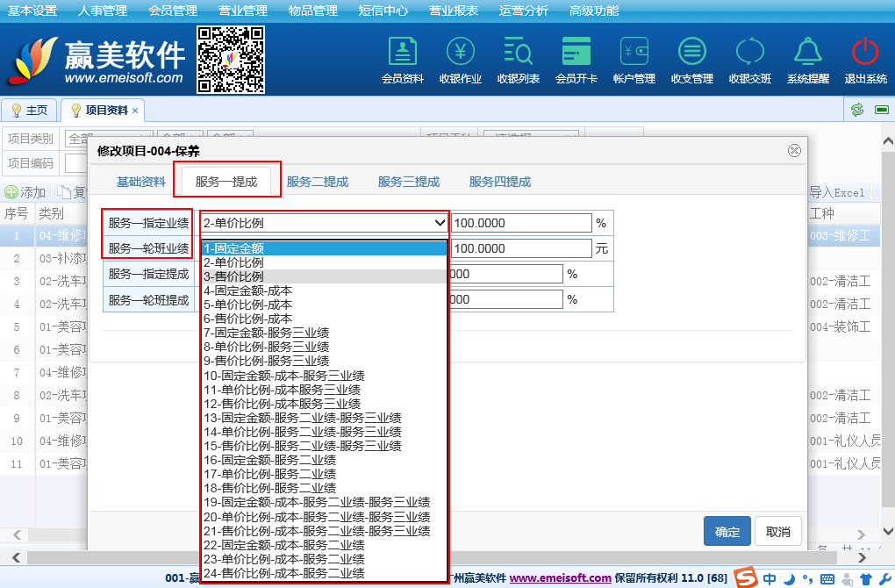Click the green refresh icon at tab bar right
Viewport: 895px width, 588px height.
pos(857,110)
